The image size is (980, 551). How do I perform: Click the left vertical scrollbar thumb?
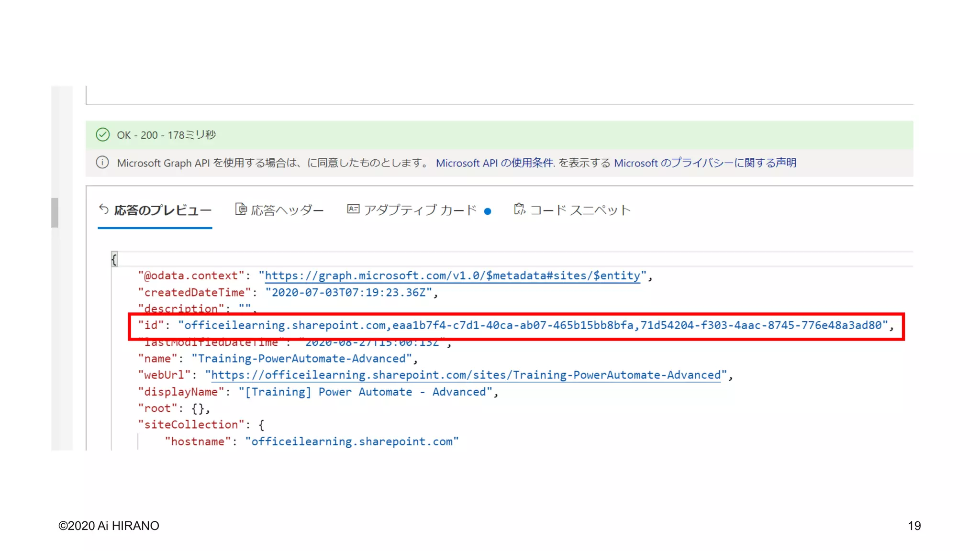click(x=55, y=212)
